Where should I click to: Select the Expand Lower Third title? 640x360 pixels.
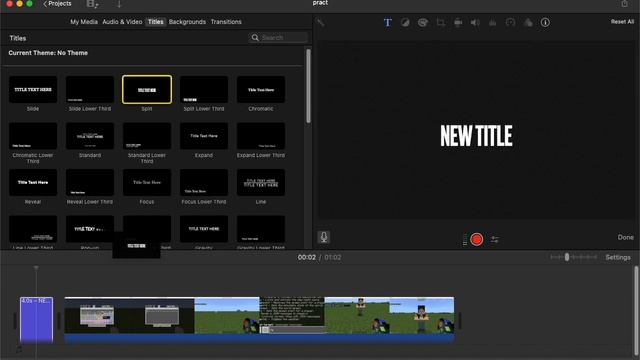tap(261, 136)
